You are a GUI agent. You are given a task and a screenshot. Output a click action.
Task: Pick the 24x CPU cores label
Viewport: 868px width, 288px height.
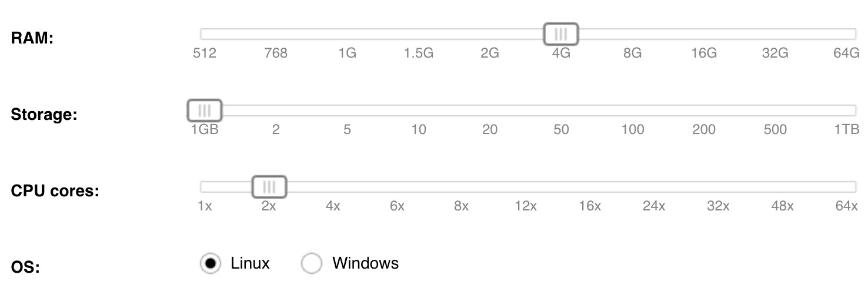click(654, 206)
